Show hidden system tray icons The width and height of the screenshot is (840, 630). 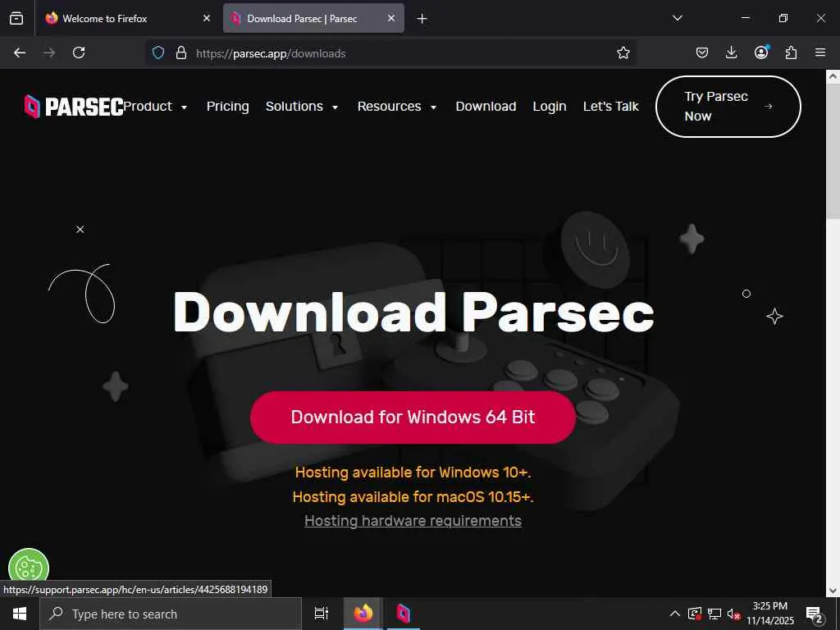(675, 614)
